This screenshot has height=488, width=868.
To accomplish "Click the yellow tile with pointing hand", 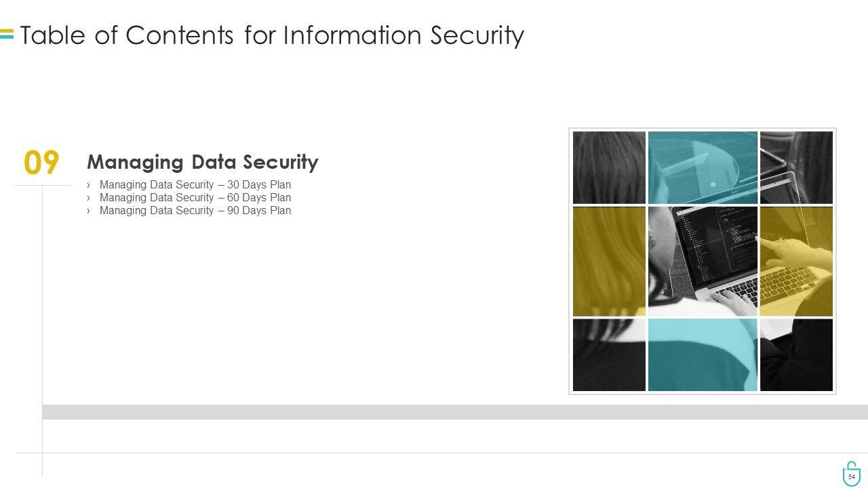I will (x=796, y=261).
